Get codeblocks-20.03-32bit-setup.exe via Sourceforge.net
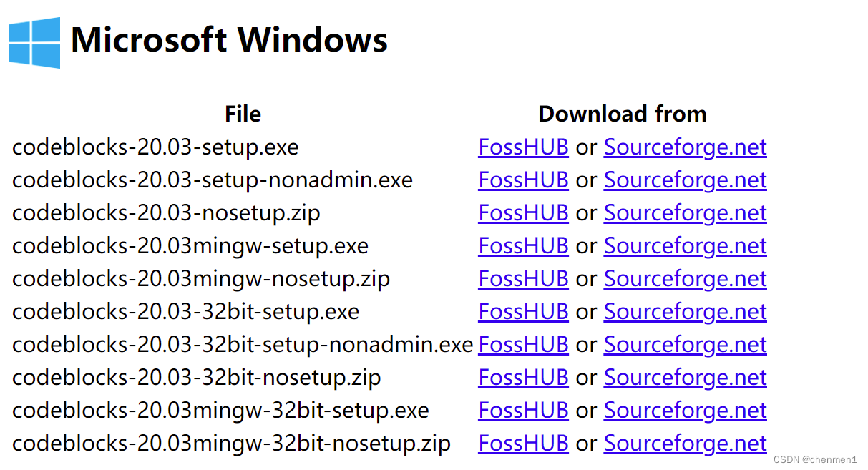868x470 pixels. 685,311
